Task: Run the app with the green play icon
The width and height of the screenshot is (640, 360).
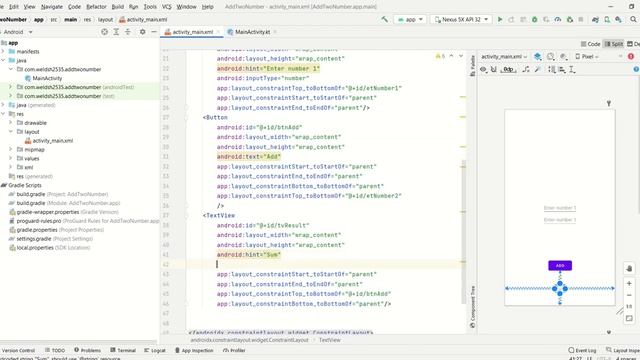Action: pyautogui.click(x=500, y=19)
